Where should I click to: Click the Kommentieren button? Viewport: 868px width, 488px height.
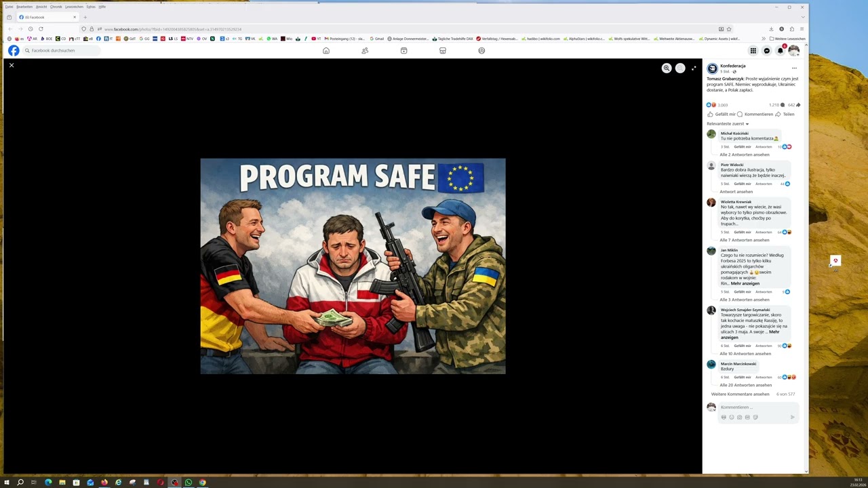[755, 114]
